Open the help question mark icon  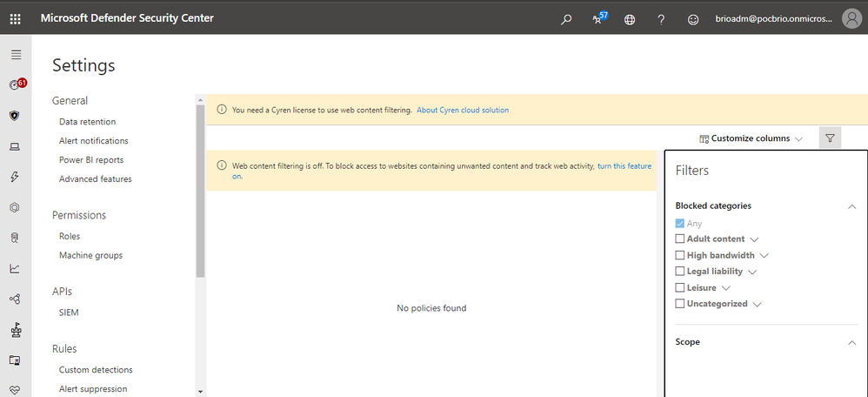tap(661, 19)
